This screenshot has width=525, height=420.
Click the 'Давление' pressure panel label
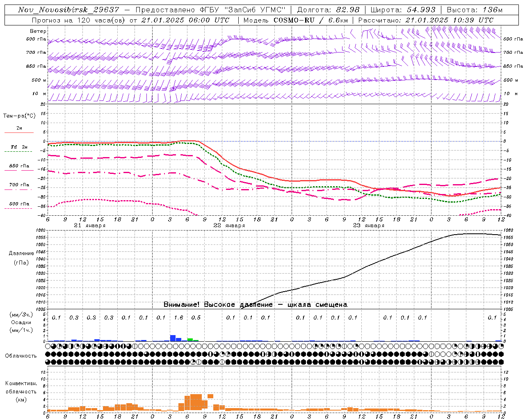tap(21, 253)
